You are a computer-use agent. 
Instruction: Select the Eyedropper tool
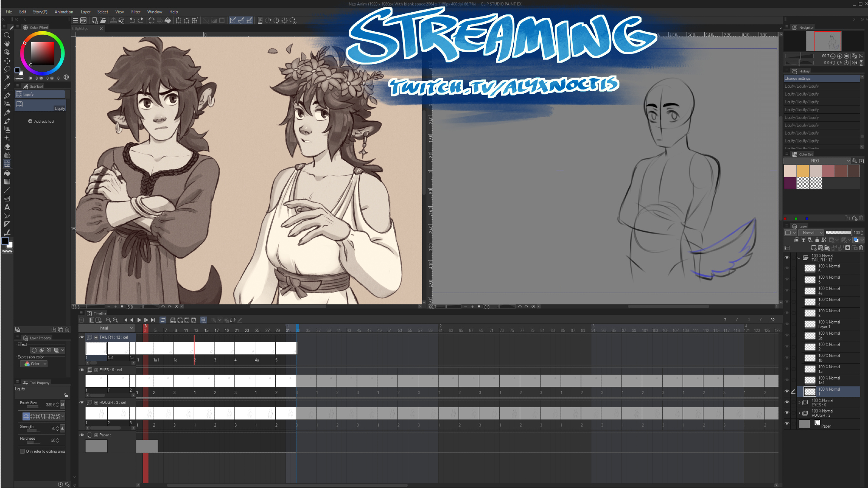pos(7,86)
